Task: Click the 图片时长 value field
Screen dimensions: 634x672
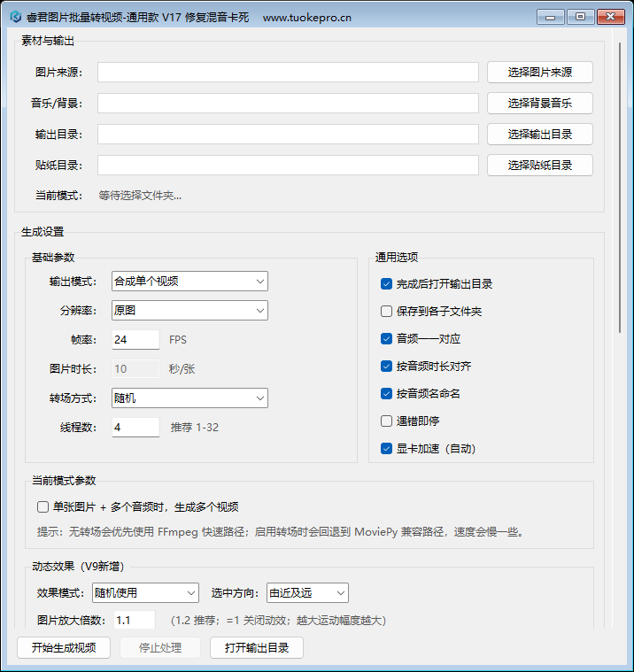Action: (135, 368)
